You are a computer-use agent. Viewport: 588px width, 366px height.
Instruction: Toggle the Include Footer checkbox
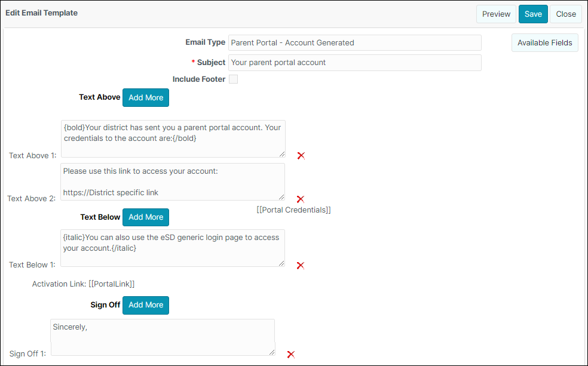click(x=233, y=79)
